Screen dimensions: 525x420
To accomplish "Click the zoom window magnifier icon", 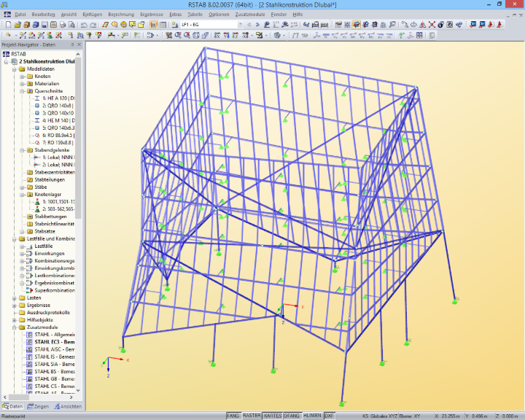I will [x=178, y=35].
